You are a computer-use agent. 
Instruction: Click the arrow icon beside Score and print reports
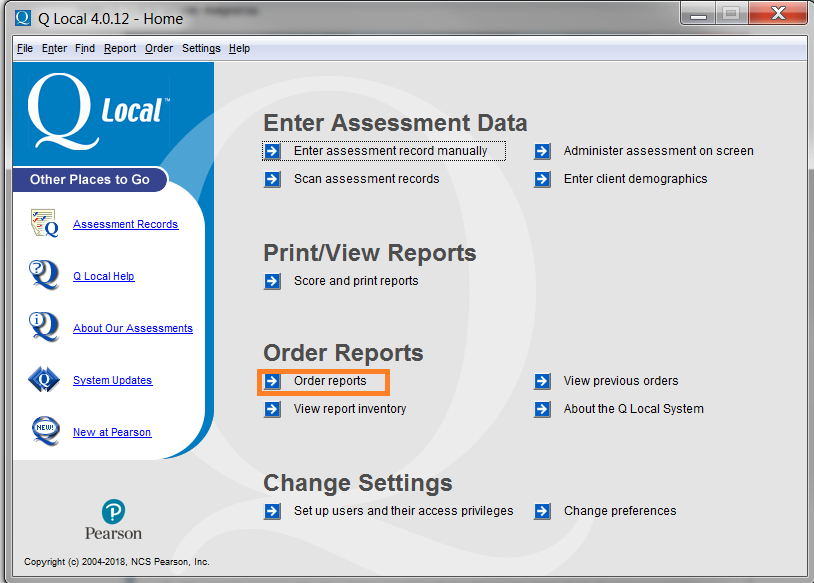[273, 282]
